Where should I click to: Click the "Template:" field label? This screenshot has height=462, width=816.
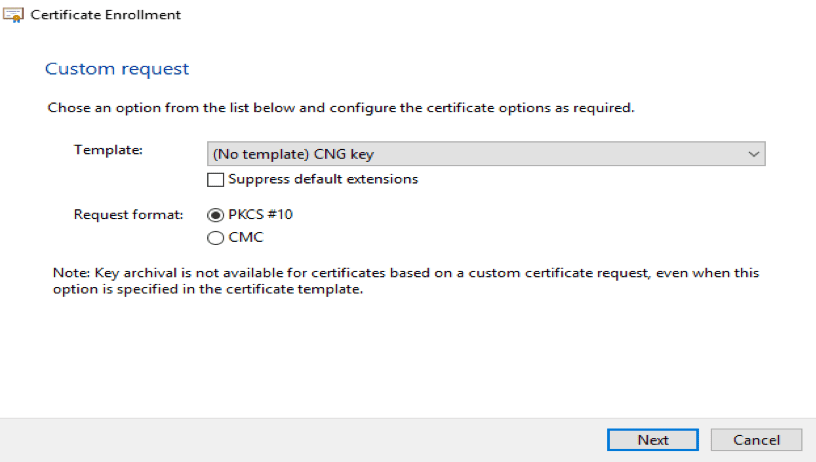pos(109,150)
